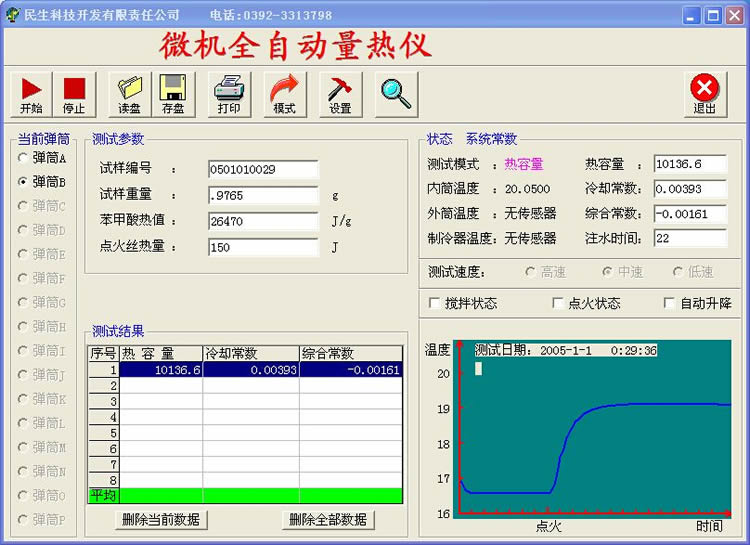Open data with the 读盘 folder icon
Viewport: 750px width, 545px height.
coord(130,94)
